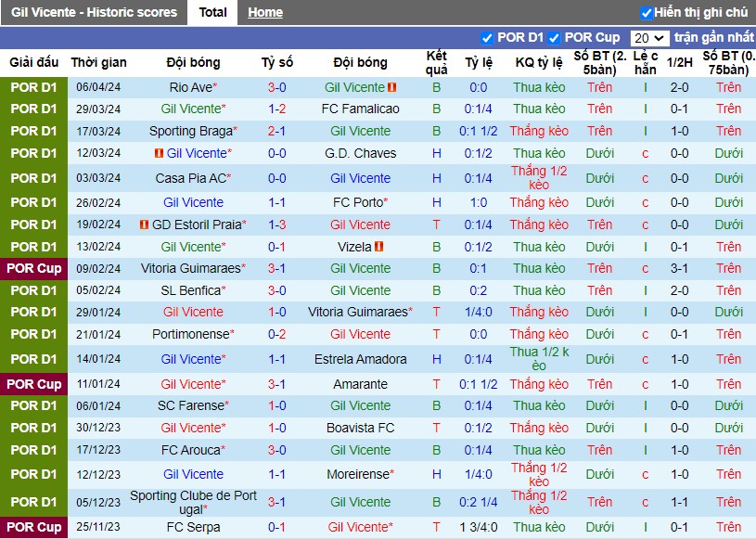Click POR Cup label for 25/11/23 match
Viewport: 756px width, 539px height.
pos(33,528)
